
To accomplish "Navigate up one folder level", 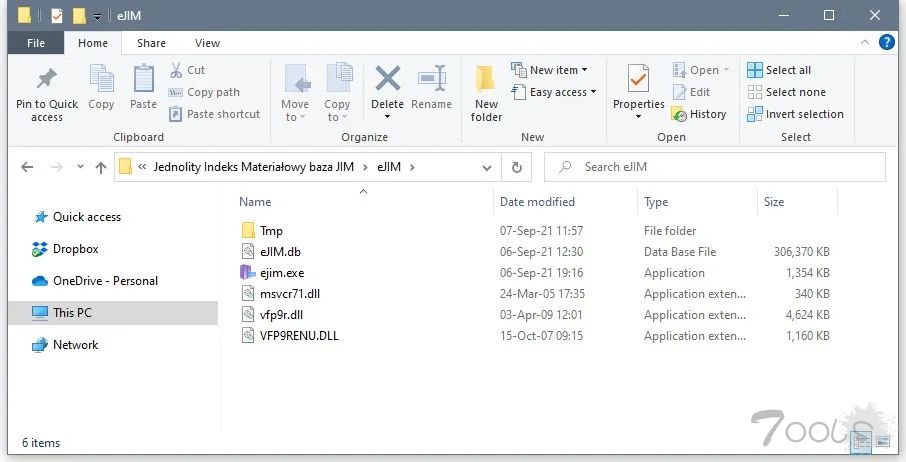I will pos(100,167).
